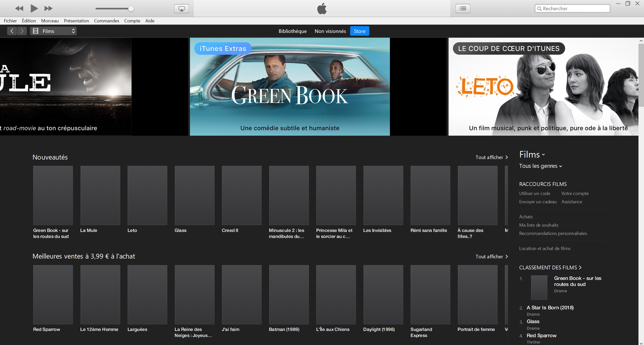Open the Films media type selector
The width and height of the screenshot is (644, 345).
click(x=53, y=31)
